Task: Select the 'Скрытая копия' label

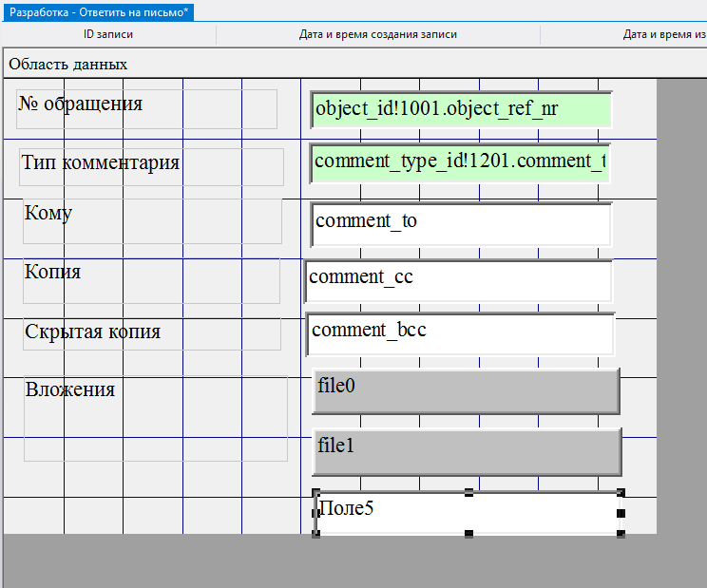Action: [x=152, y=333]
